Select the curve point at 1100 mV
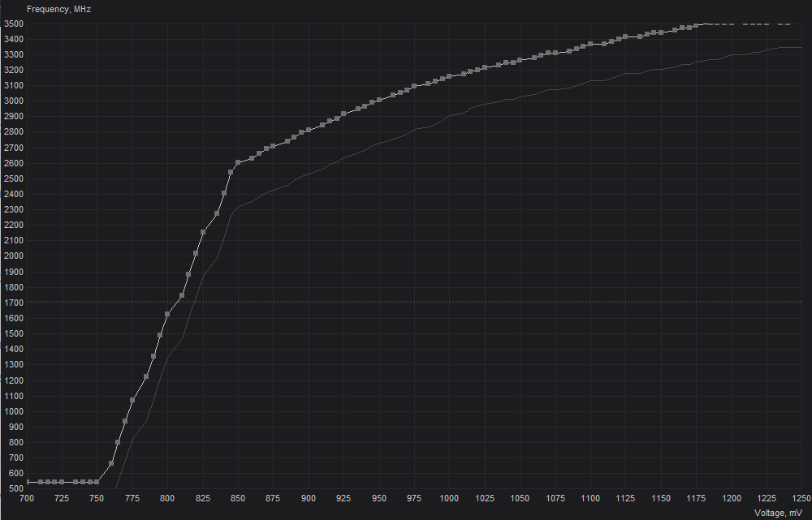 click(x=590, y=44)
